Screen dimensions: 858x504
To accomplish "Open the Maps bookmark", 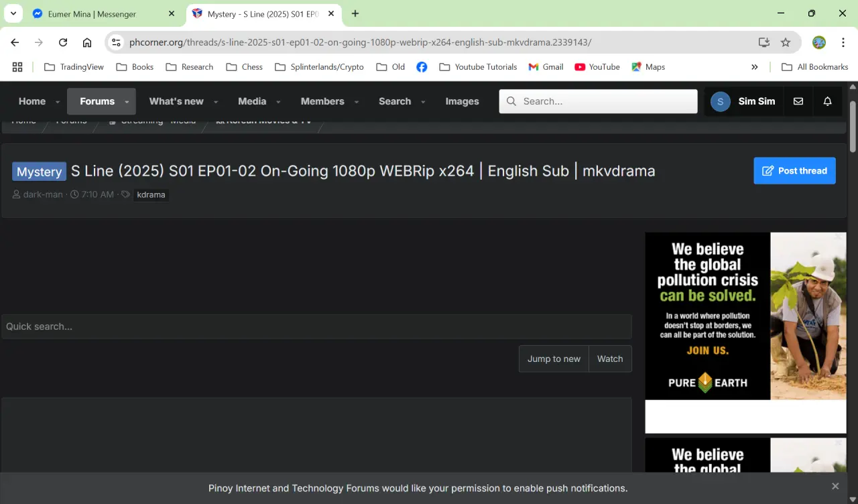I will pos(648,67).
